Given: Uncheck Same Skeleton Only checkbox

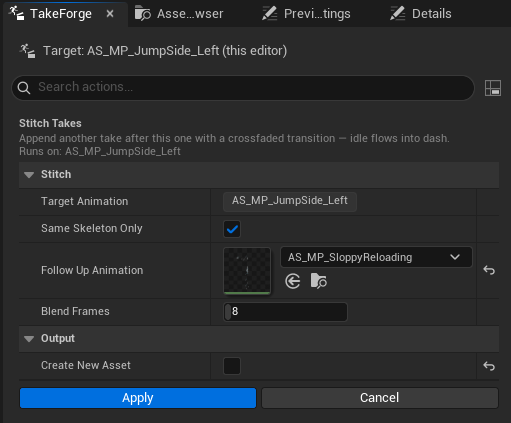Looking at the screenshot, I should [232, 229].
